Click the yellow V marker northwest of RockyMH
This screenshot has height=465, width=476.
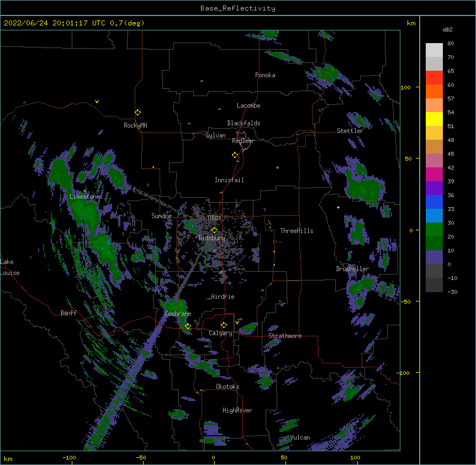pos(97,102)
